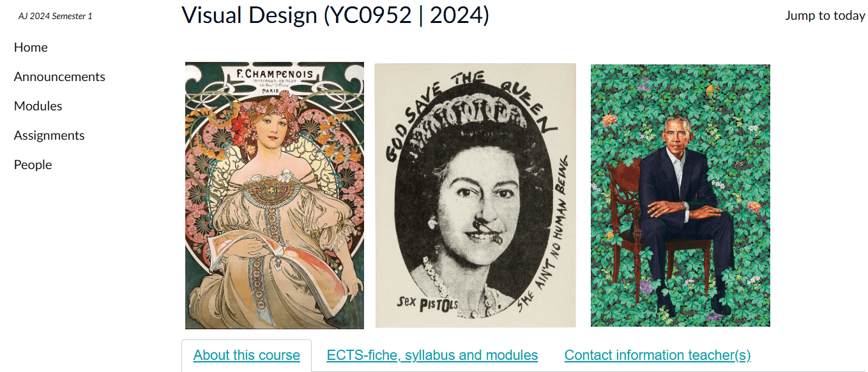Click the Obama portrait painting image
The height and width of the screenshot is (372, 868).
point(680,195)
